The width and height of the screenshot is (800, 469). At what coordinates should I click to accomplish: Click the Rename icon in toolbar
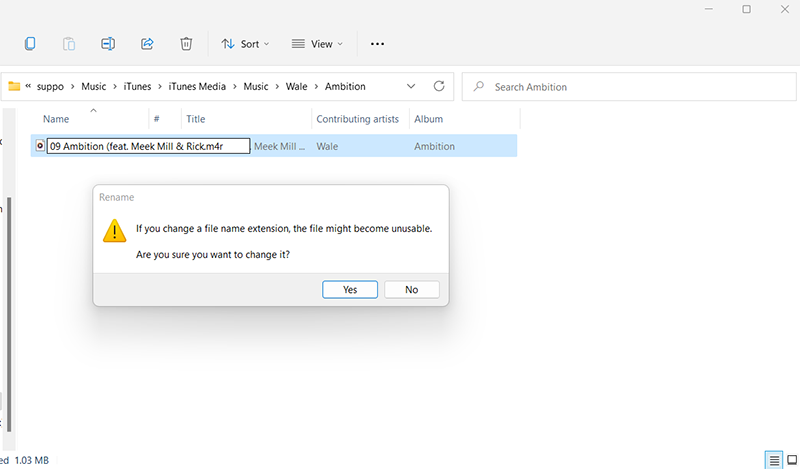(x=108, y=44)
